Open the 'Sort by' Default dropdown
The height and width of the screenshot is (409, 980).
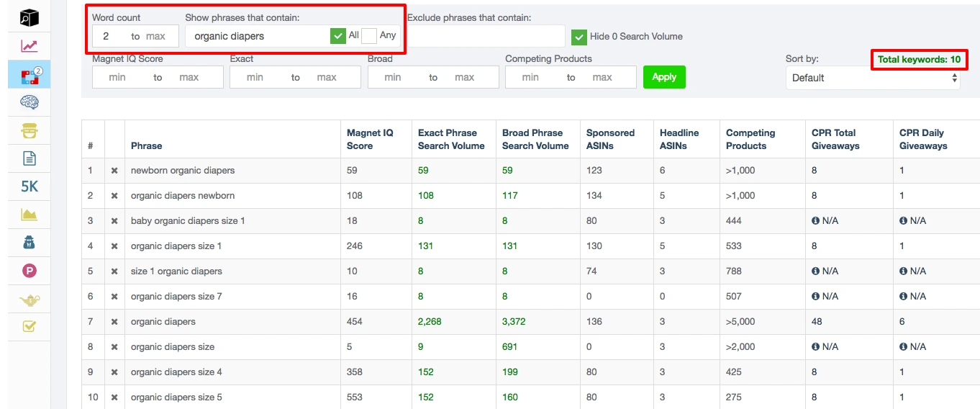click(873, 78)
